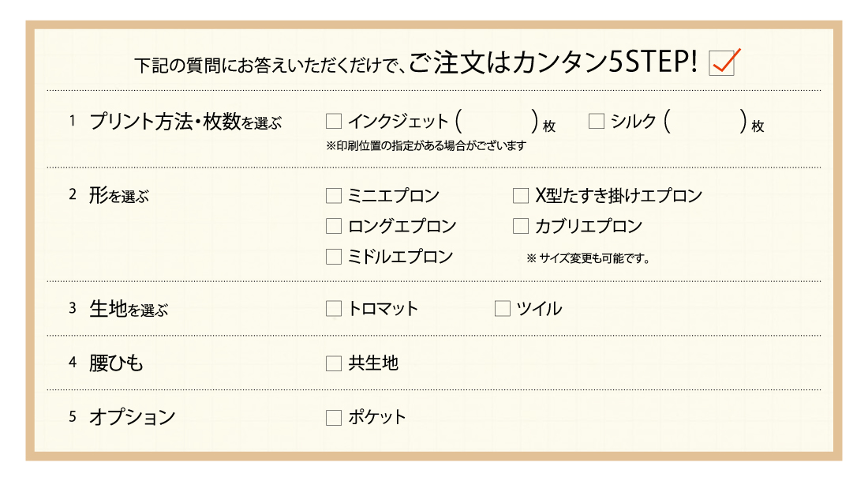Choose the ツイル fabric checkbox
This screenshot has width=868, height=485.
coord(502,309)
